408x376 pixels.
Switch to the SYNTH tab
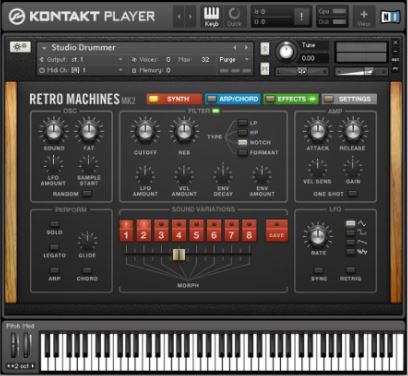pyautogui.click(x=174, y=99)
